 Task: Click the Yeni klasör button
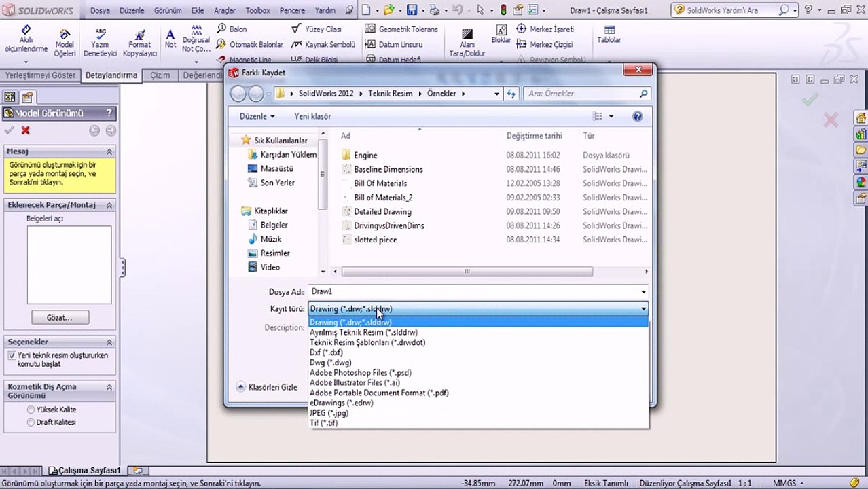(x=312, y=116)
